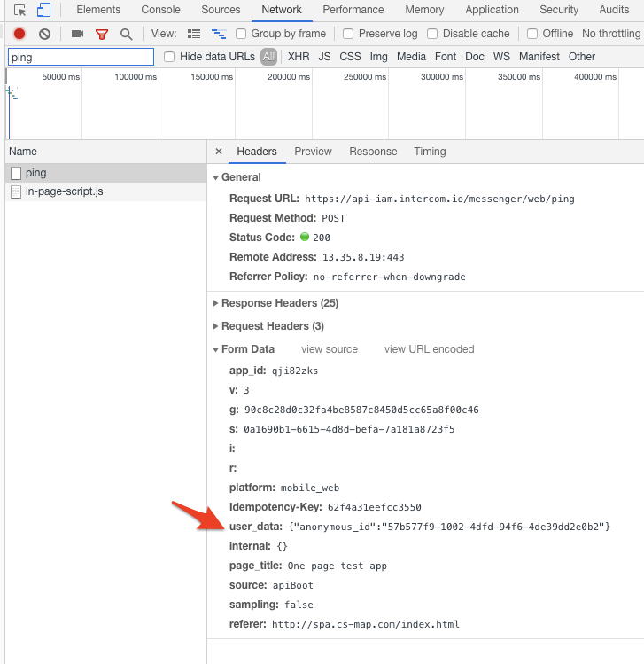
Task: Click view source link
Action: pyautogui.click(x=330, y=349)
